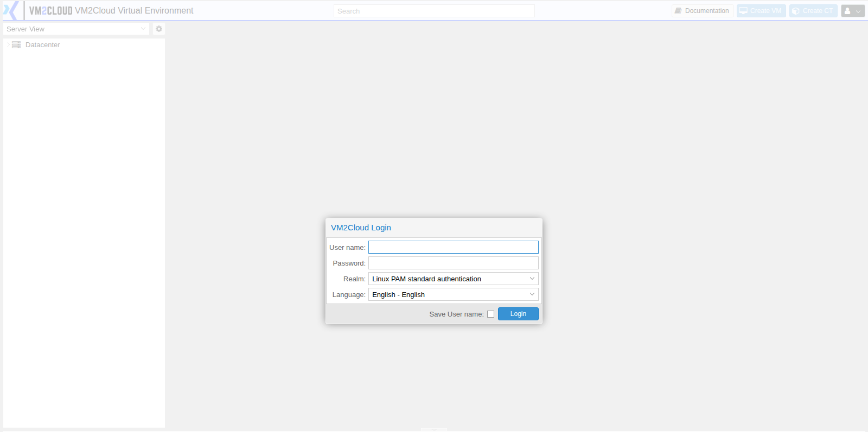Tick the Save User name checkbox
Screen dimensions: 868x432
[x=490, y=314]
